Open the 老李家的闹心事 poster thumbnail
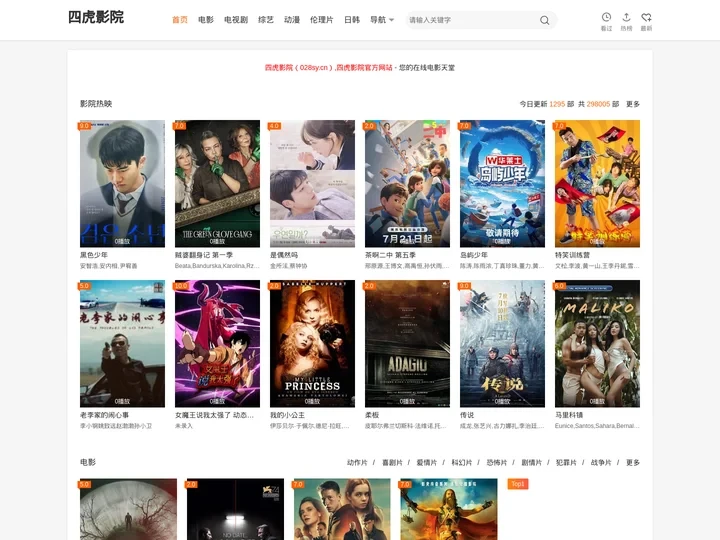720x540 pixels. tap(122, 343)
